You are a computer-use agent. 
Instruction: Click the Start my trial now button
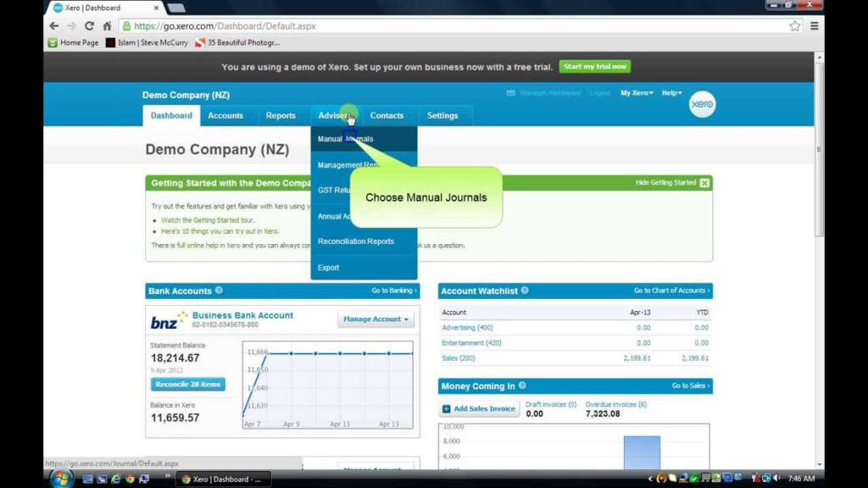594,66
